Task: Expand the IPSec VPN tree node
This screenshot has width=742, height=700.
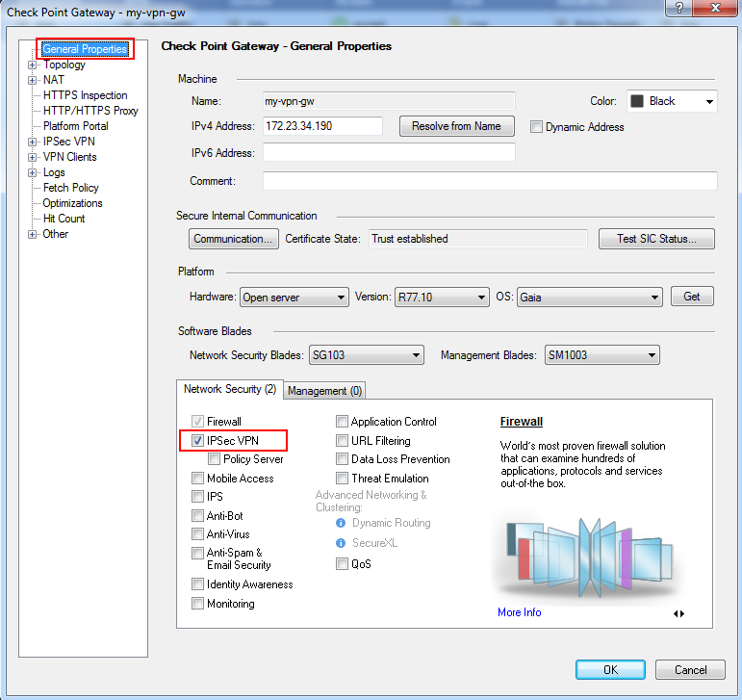Action: pyautogui.click(x=32, y=142)
